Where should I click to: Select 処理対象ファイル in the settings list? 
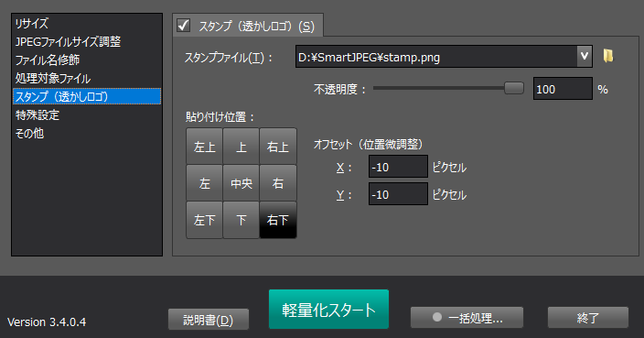pos(87,78)
